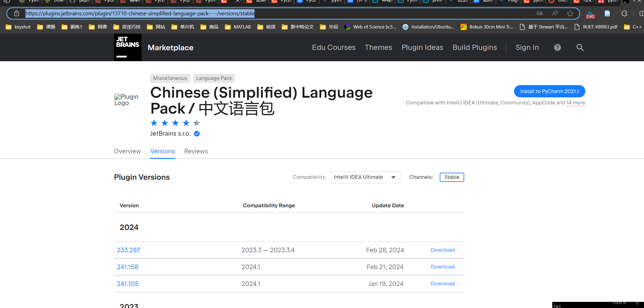Screen dimensions: 644x308
Task: Expand the 毕设 bookmark folder
Action: 329,27
